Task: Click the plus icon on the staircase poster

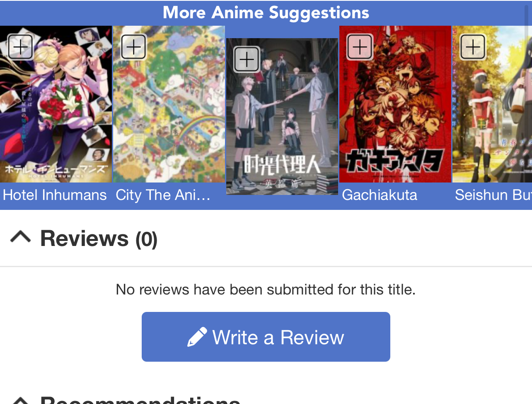Action: pyautogui.click(x=247, y=59)
